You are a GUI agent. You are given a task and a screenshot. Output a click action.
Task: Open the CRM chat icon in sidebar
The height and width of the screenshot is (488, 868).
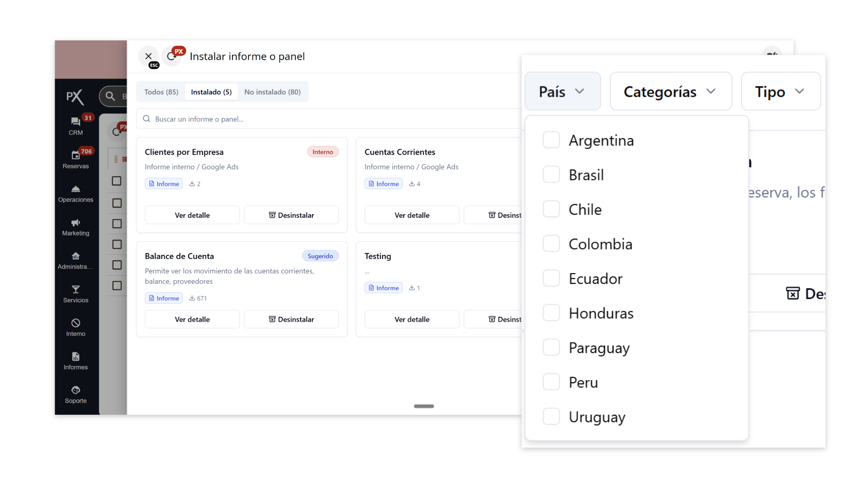click(x=75, y=122)
